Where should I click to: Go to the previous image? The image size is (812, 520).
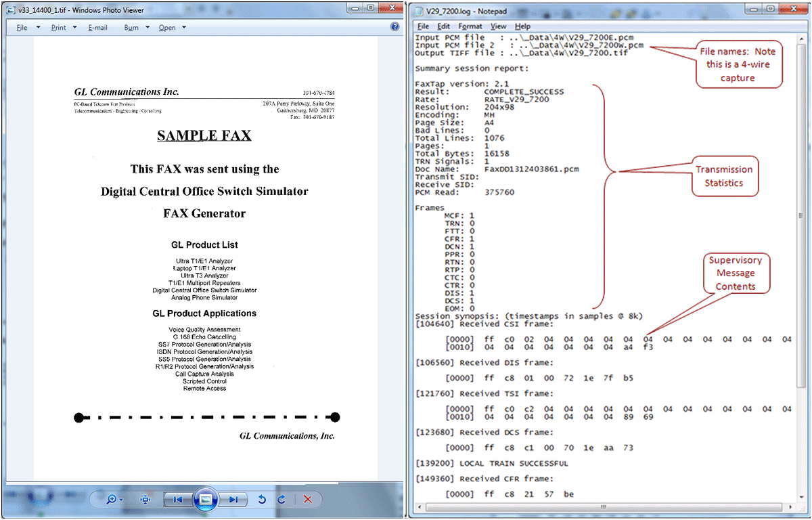pos(178,500)
